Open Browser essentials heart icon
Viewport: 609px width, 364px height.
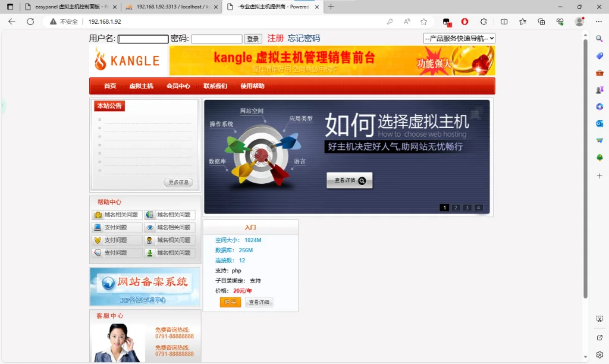point(560,22)
